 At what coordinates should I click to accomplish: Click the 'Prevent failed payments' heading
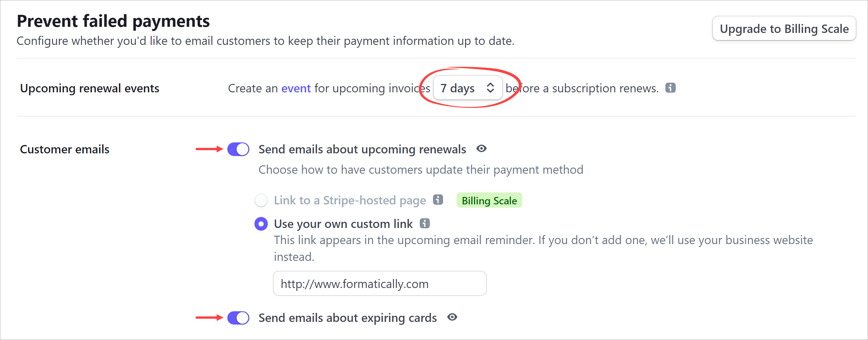pos(113,21)
